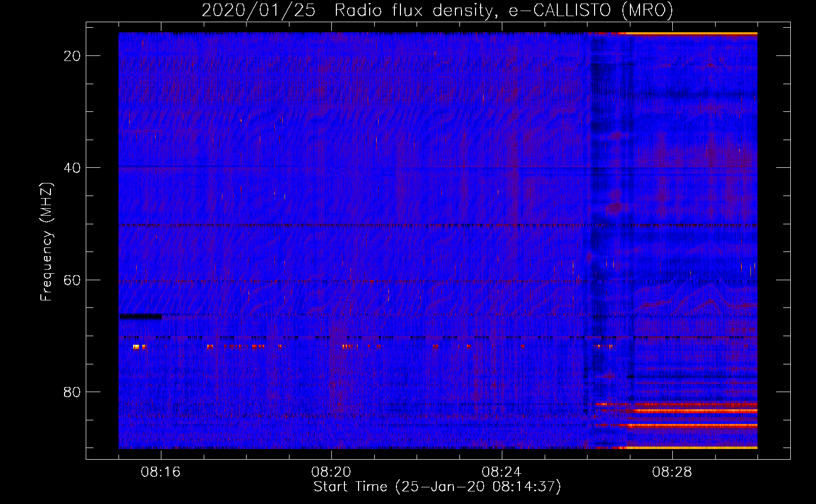This screenshot has width=816, height=504.
Task: Click the 08:28 time tick label
Action: tap(672, 472)
